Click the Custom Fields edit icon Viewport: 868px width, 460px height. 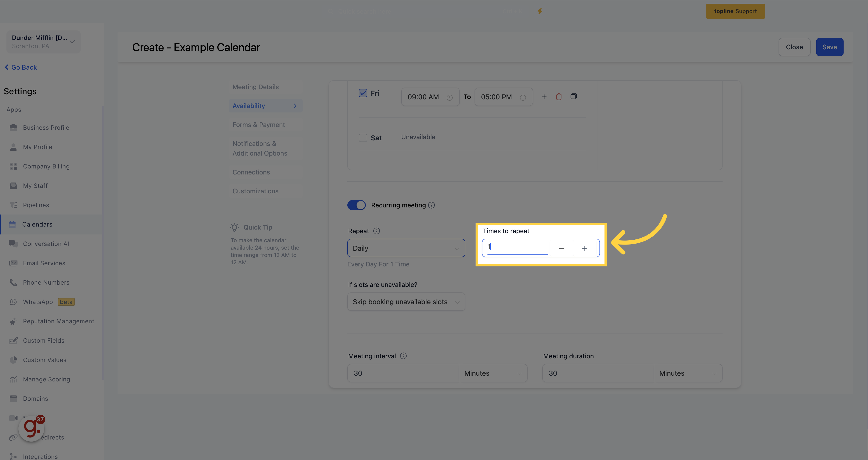pyautogui.click(x=13, y=341)
